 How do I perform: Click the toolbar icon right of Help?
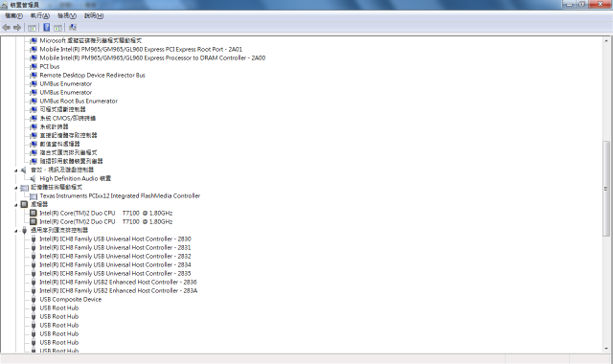tap(57, 28)
